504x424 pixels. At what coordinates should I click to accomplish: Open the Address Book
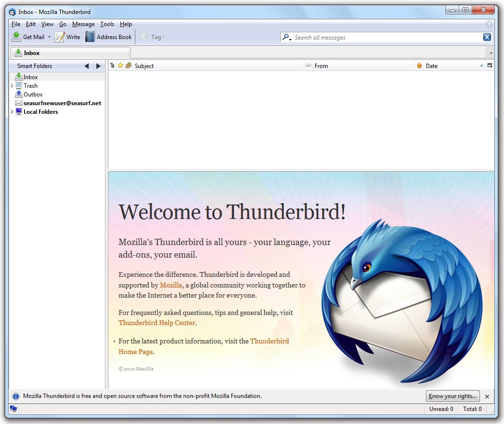click(108, 37)
